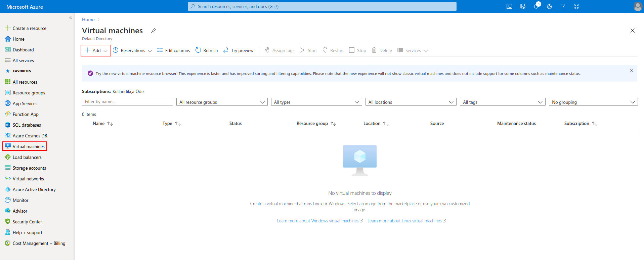
Task: Click the search resources box
Action: click(322, 6)
